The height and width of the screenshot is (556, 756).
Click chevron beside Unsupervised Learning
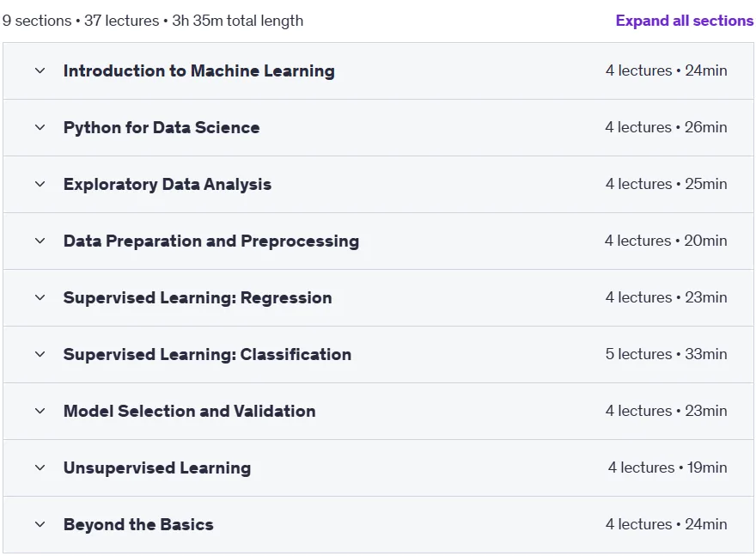[x=40, y=467]
